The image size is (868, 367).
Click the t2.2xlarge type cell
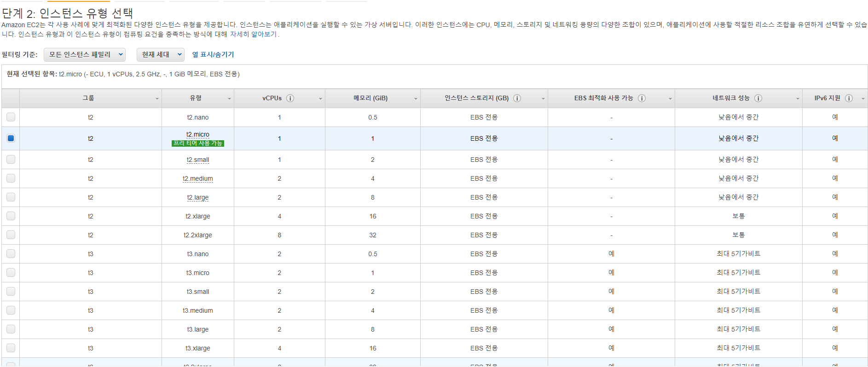198,235
